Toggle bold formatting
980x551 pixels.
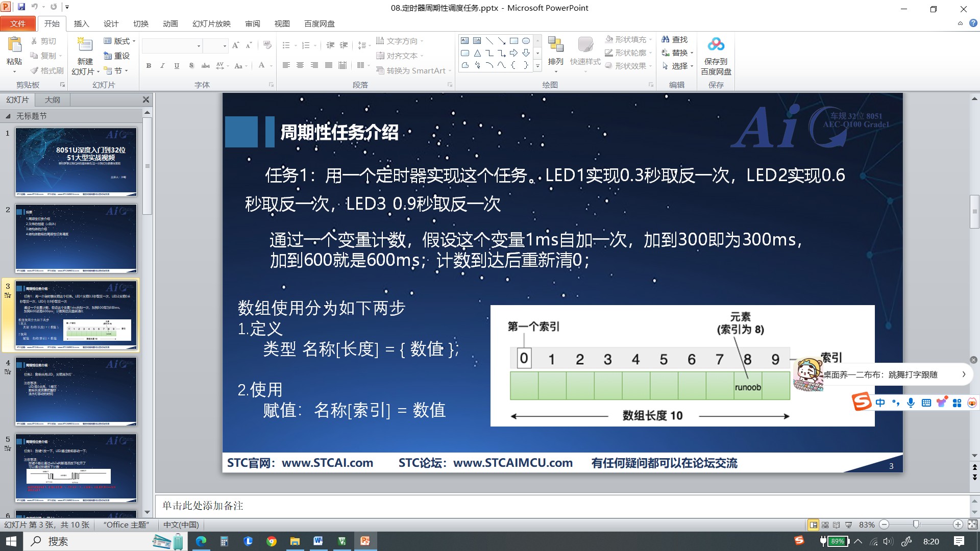pos(149,65)
